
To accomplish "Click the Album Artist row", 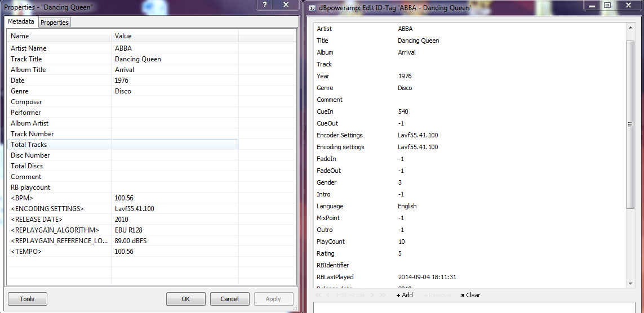I will tap(123, 123).
